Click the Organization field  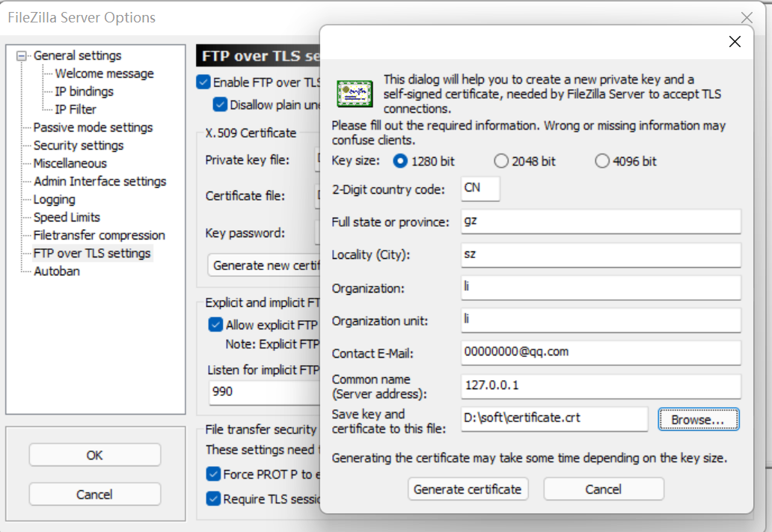[x=601, y=287]
